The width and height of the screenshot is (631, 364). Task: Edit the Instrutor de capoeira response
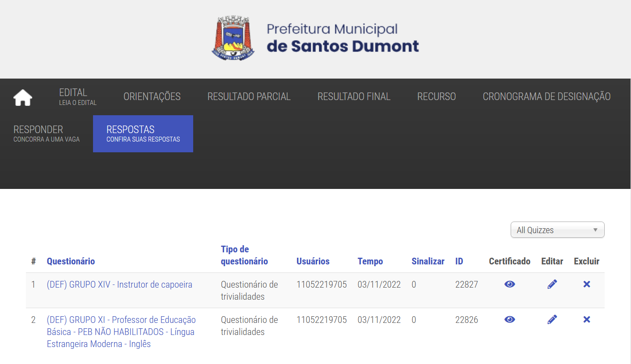[x=552, y=285]
